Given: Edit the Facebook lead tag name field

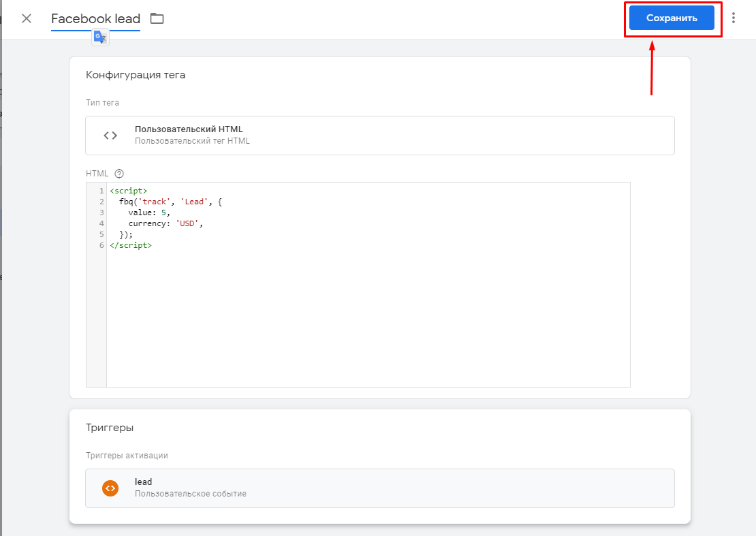Looking at the screenshot, I should [x=95, y=19].
